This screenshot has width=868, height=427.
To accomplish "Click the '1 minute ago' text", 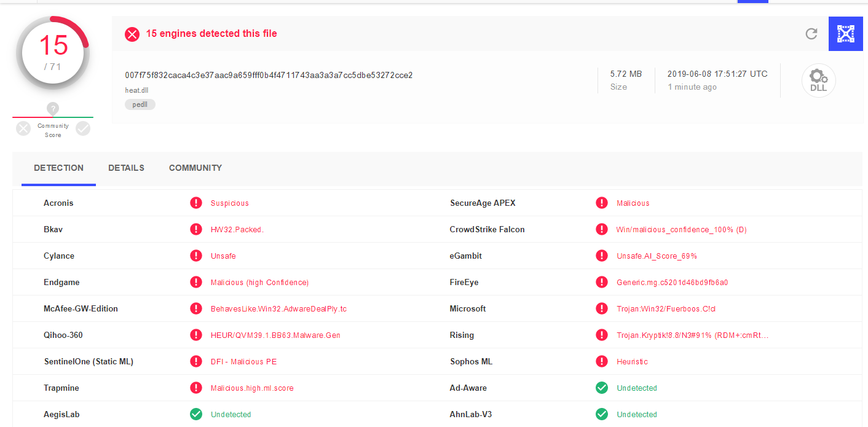I will pyautogui.click(x=692, y=87).
